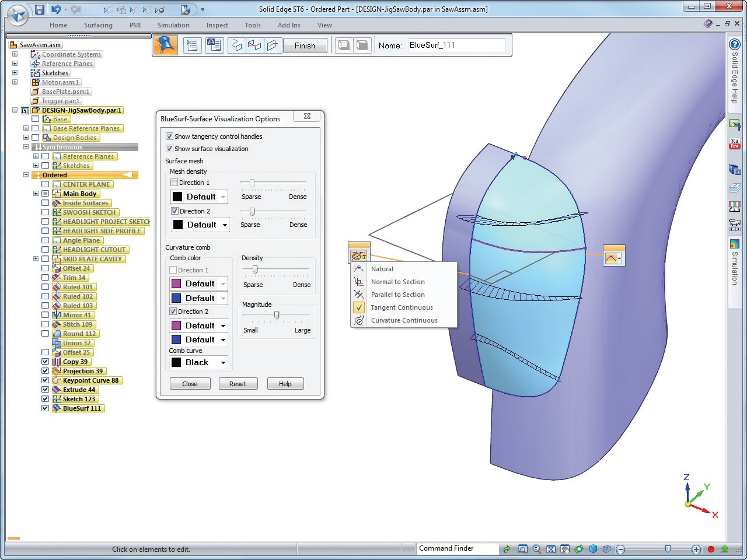The width and height of the screenshot is (747, 560).
Task: Click the curvature comb Magnitude slider
Action: [x=277, y=315]
